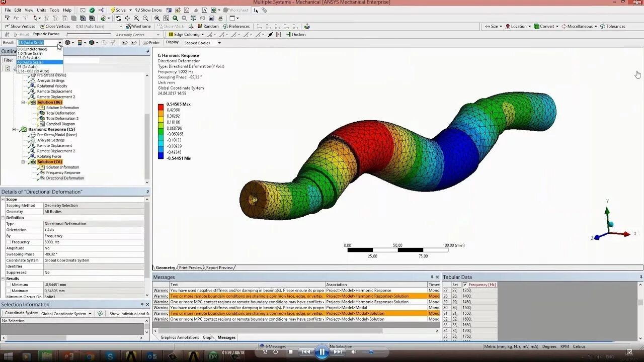Open the Tools menu
Screen dimensions: 644x362
click(x=54, y=10)
